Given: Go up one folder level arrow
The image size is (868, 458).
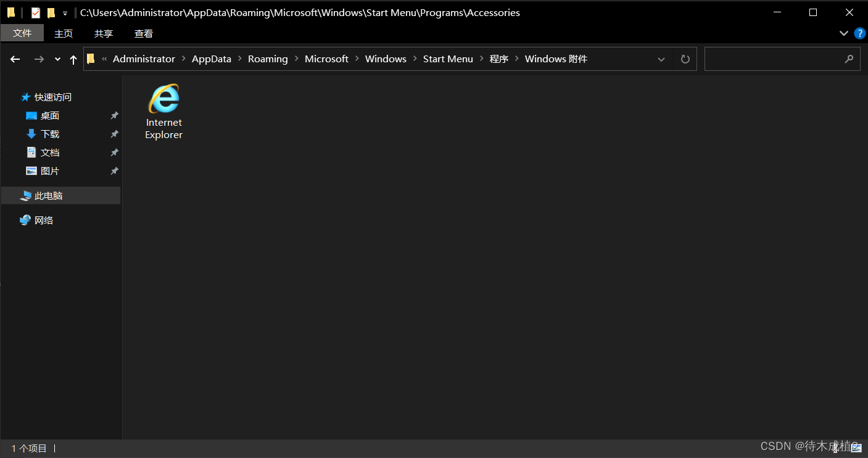Looking at the screenshot, I should coord(73,59).
